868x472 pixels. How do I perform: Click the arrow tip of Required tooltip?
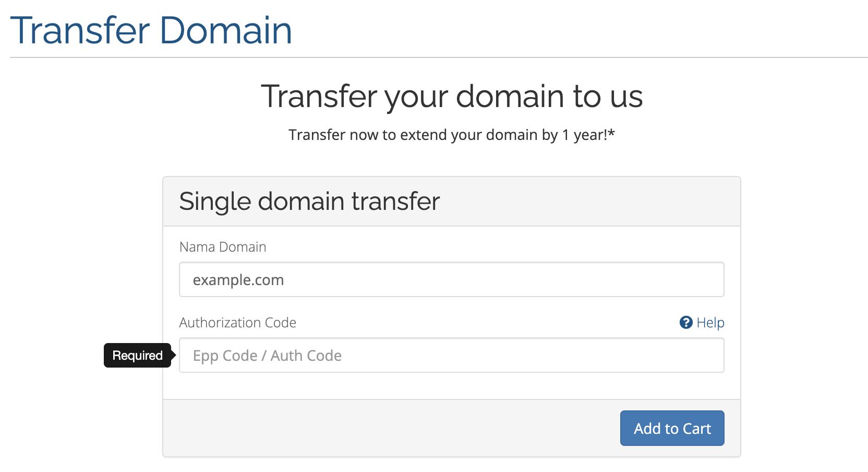(x=174, y=356)
